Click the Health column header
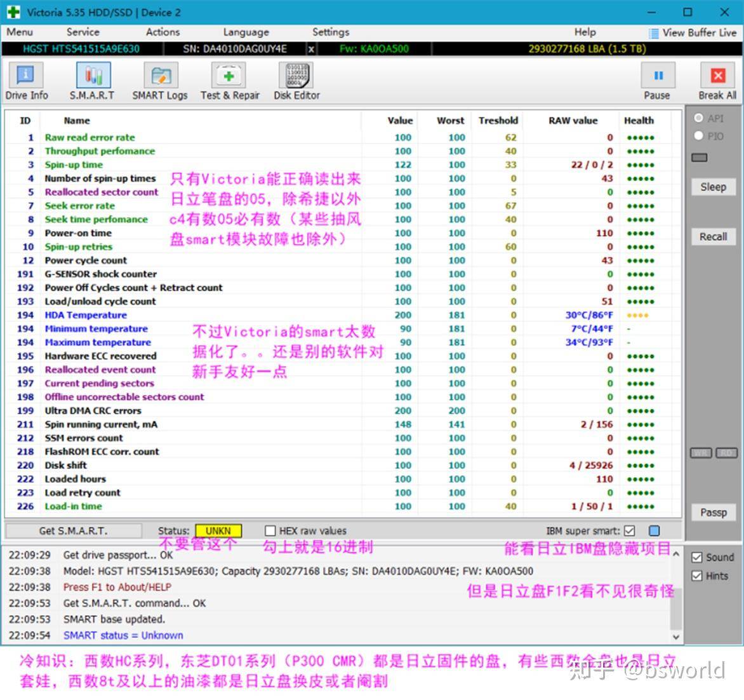Image resolution: width=744 pixels, height=700 pixels. coord(639,121)
